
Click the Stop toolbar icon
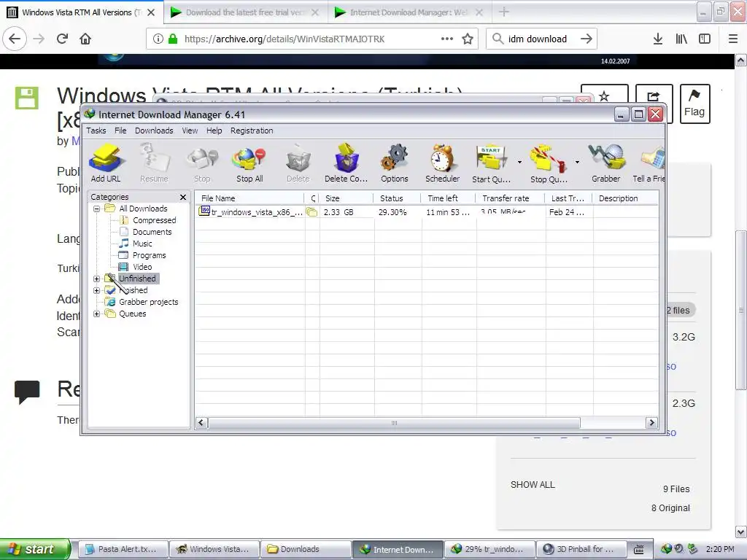[x=202, y=163]
